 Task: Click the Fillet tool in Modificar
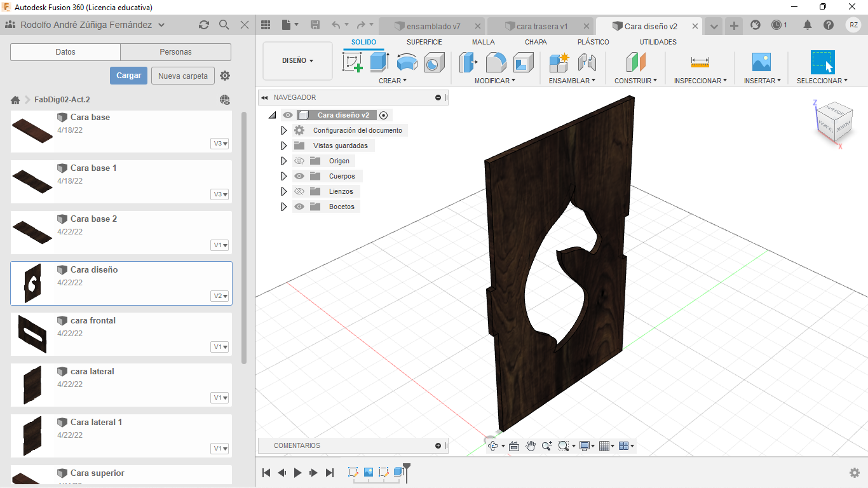[x=496, y=62]
